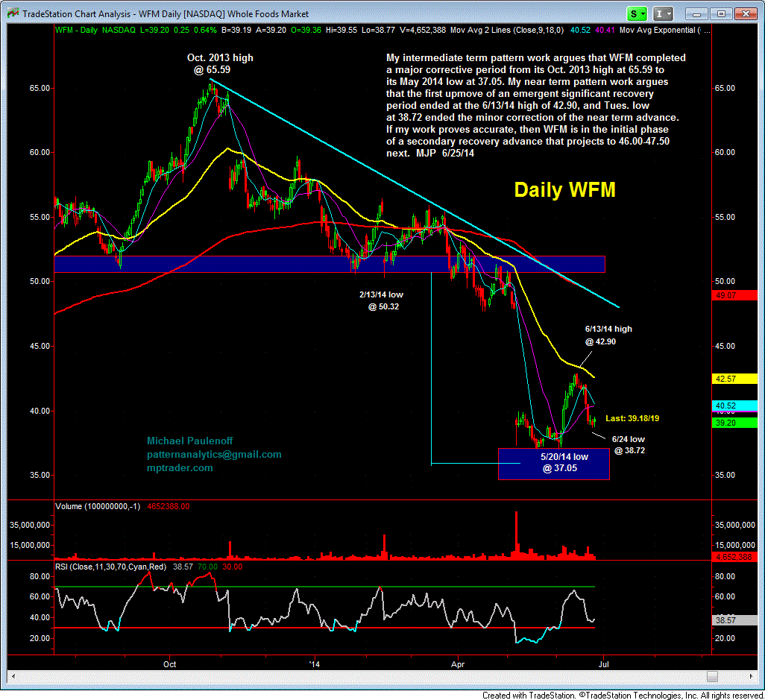Click the 'Lo=38.77' value in status line
Screen dimensions: 765x700
pos(378,31)
